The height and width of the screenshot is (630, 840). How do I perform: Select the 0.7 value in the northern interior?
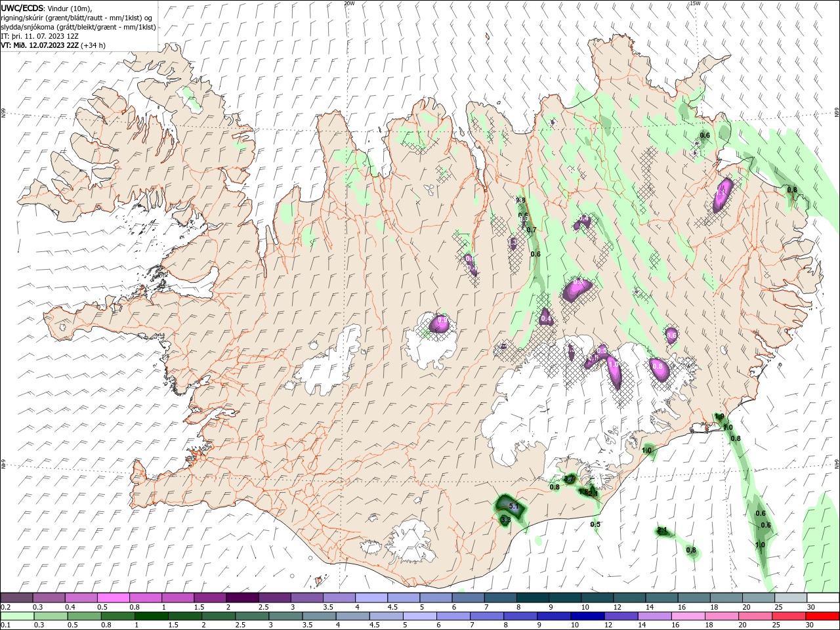[x=532, y=230]
